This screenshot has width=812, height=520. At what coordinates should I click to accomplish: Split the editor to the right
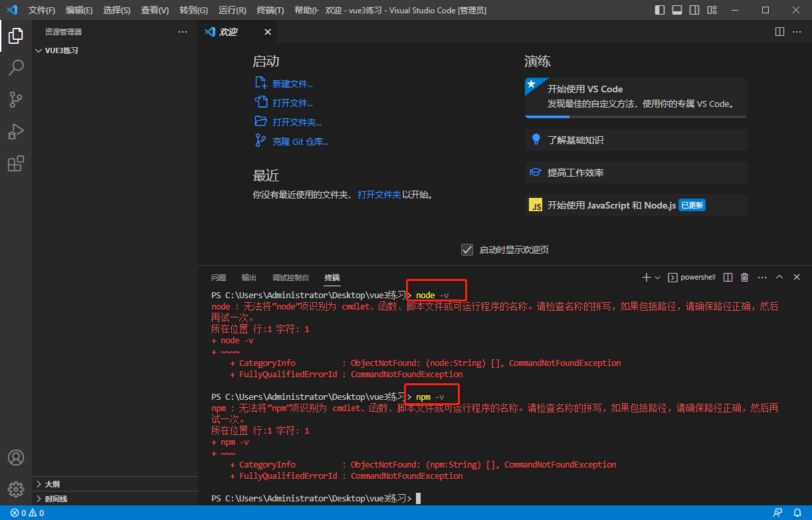pyautogui.click(x=780, y=32)
